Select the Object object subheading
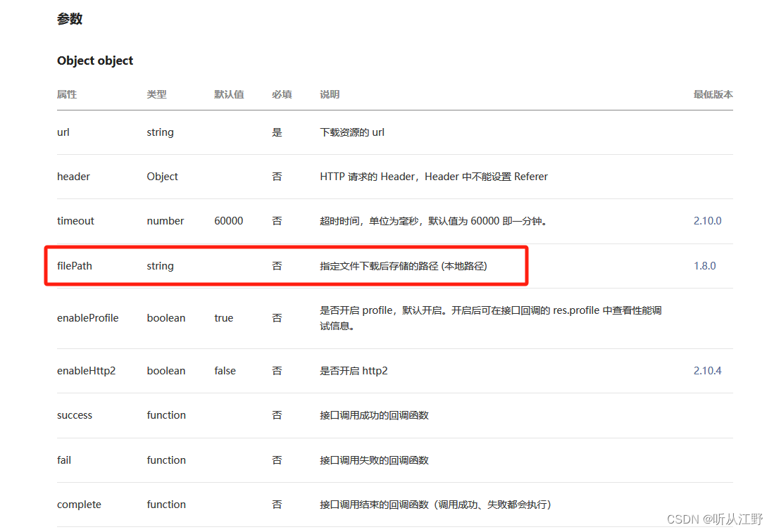Viewport: 774px width, 532px height. tap(95, 61)
